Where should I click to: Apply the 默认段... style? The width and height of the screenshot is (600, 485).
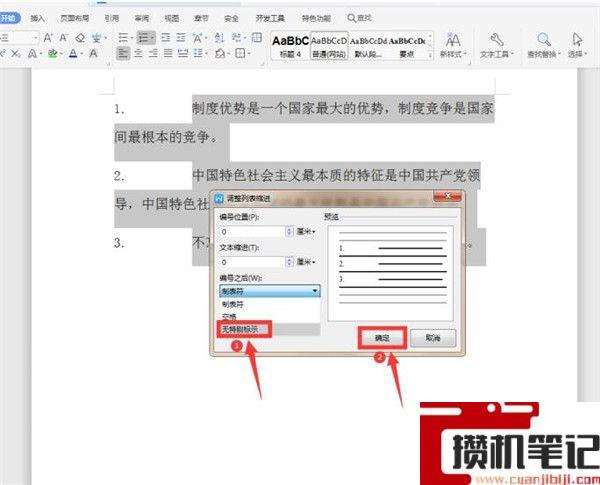click(x=368, y=46)
